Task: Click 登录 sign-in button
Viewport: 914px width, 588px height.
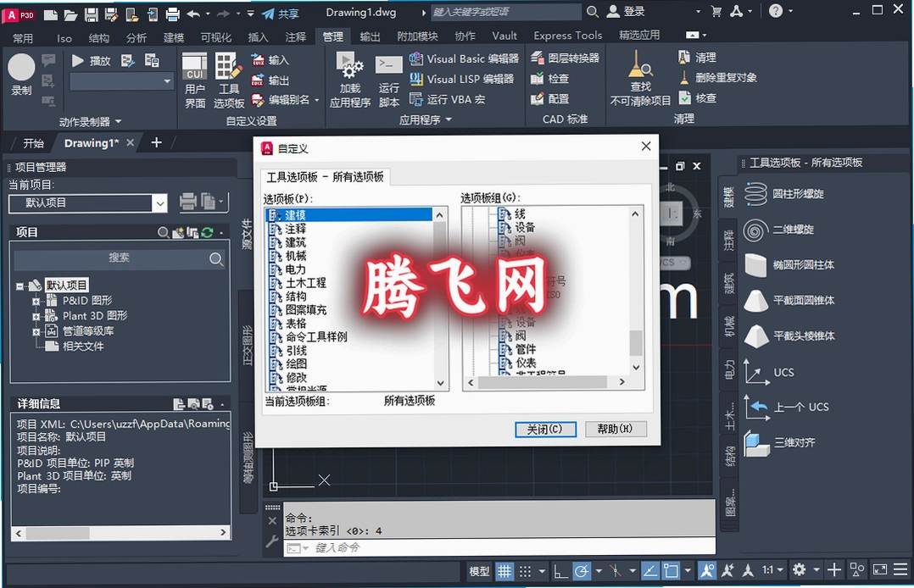Action: tap(626, 11)
